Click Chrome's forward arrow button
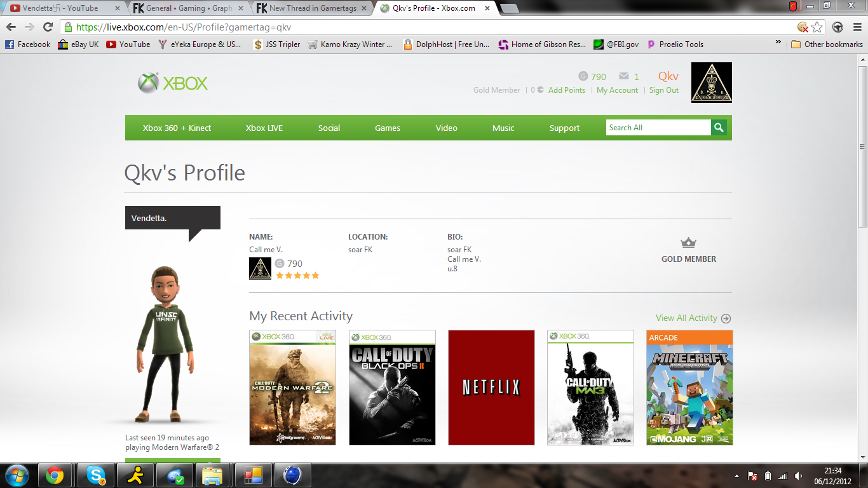 pos(29,27)
